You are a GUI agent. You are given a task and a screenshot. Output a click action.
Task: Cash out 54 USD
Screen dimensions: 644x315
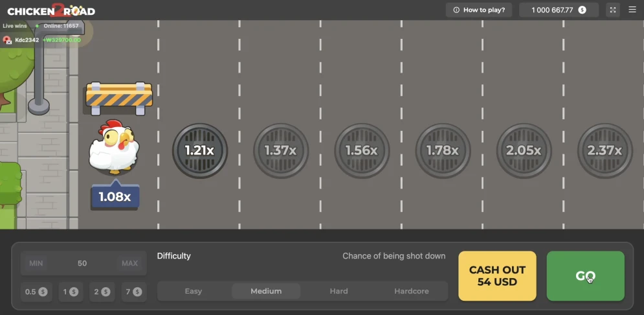(497, 275)
